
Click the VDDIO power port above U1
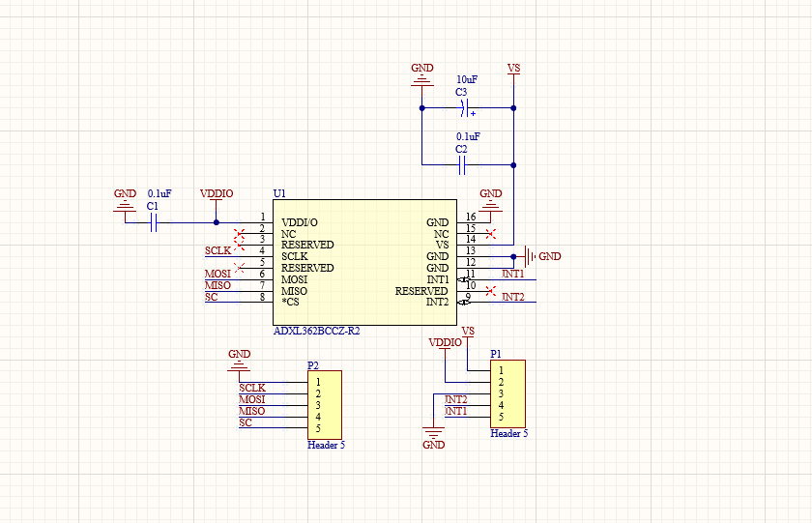(217, 194)
